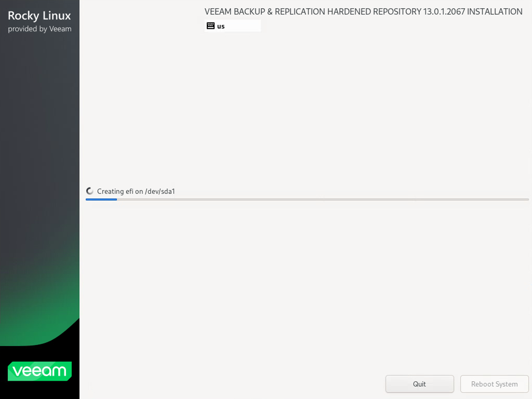Click the Rocky Linux branding
Viewport: 532px width, 399px height.
(39, 16)
